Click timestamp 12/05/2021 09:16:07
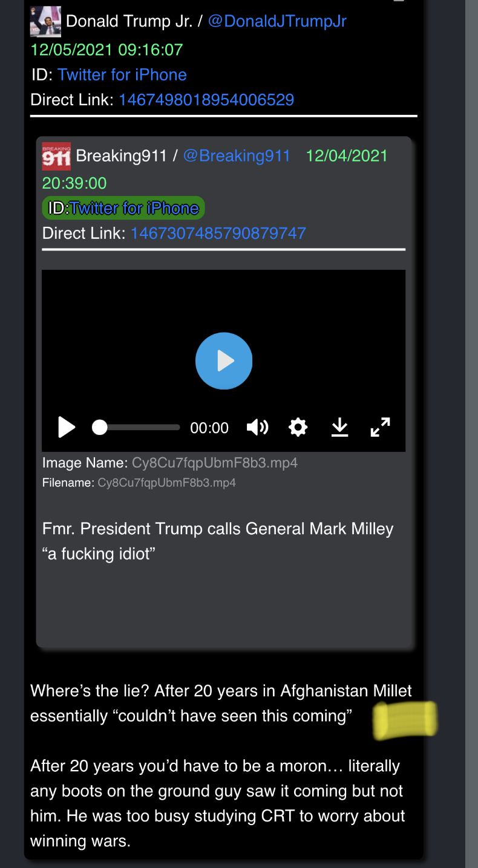478x868 pixels. (x=106, y=49)
